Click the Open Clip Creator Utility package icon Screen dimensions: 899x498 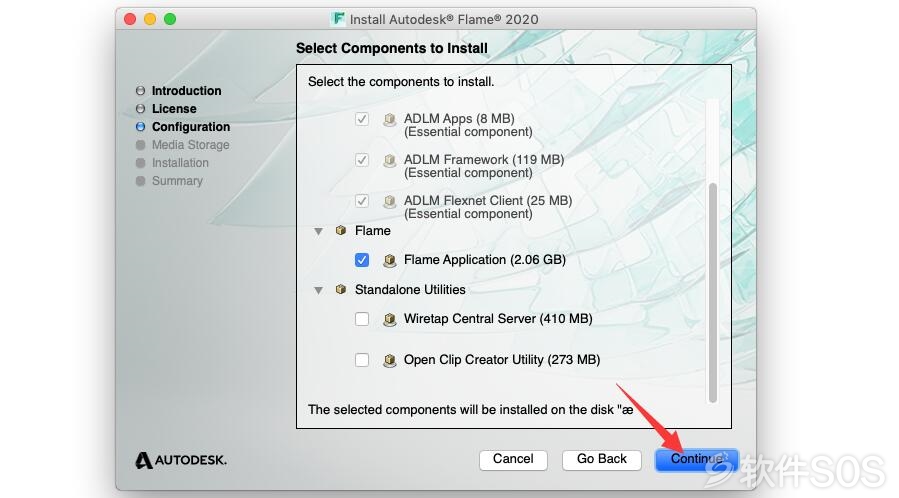coord(390,360)
